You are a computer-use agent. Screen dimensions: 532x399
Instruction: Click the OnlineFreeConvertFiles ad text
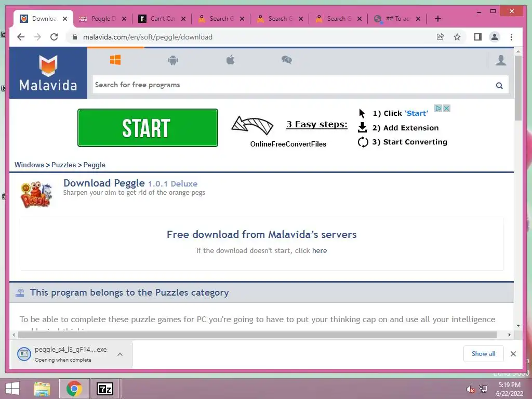click(288, 144)
